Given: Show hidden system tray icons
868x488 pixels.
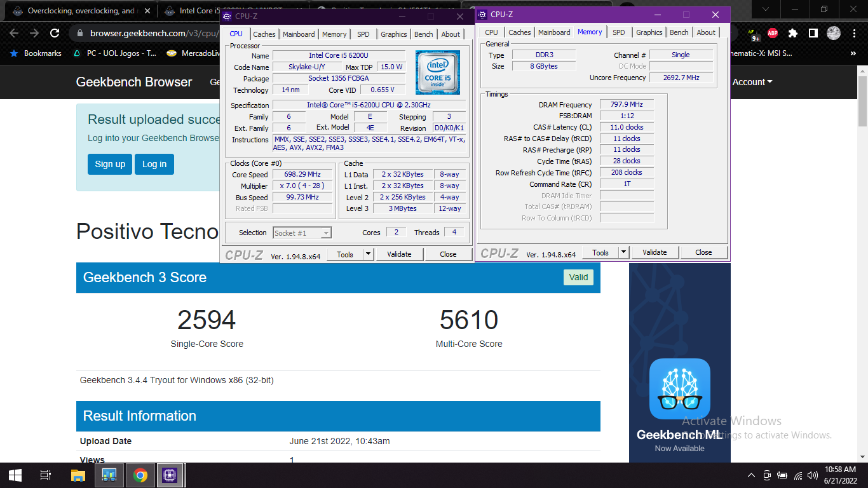Looking at the screenshot, I should (x=751, y=475).
